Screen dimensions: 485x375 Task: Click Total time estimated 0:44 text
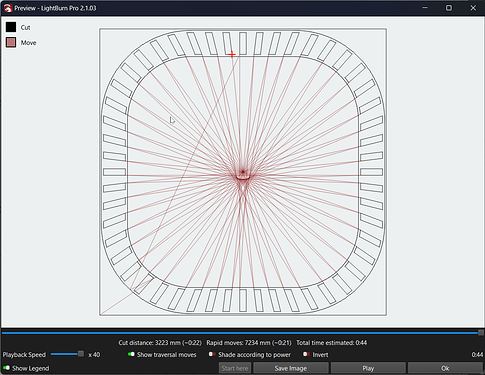click(332, 343)
